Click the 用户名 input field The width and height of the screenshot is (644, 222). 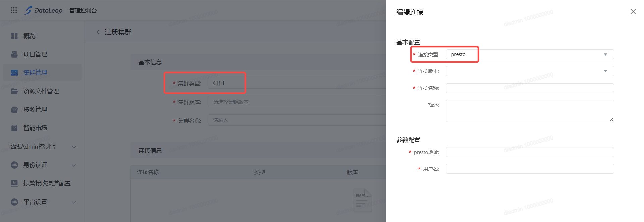click(x=530, y=169)
